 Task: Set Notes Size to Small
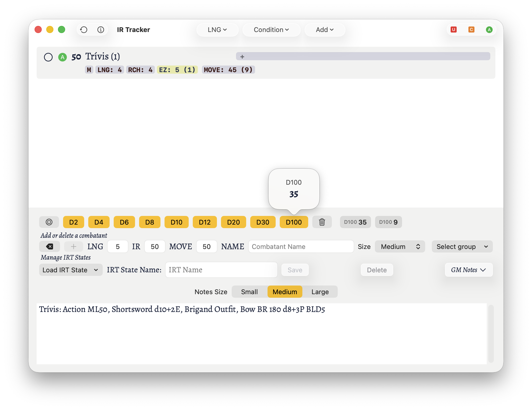249,292
